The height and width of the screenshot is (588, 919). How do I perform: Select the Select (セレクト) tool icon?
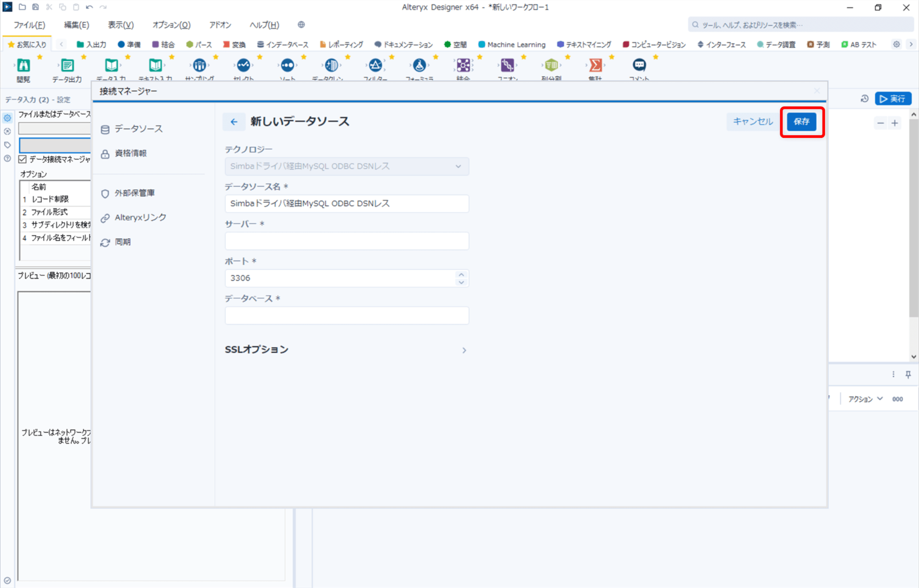[244, 65]
